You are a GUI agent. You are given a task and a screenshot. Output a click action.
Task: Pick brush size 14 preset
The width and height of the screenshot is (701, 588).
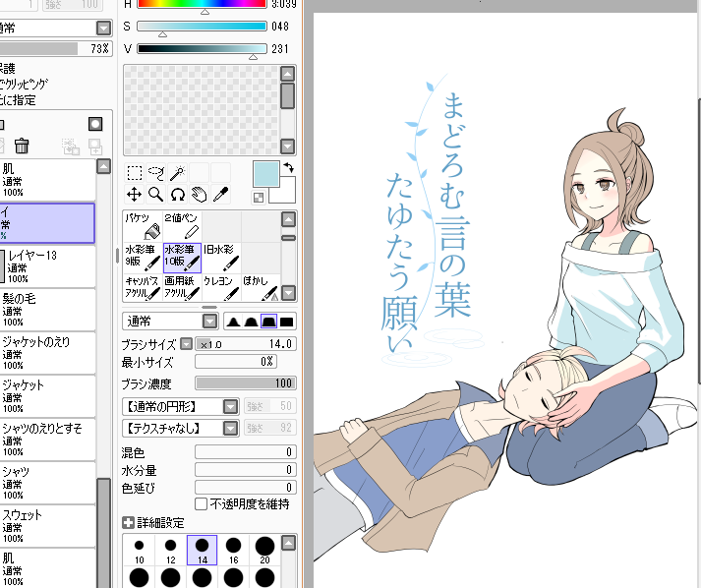(203, 551)
